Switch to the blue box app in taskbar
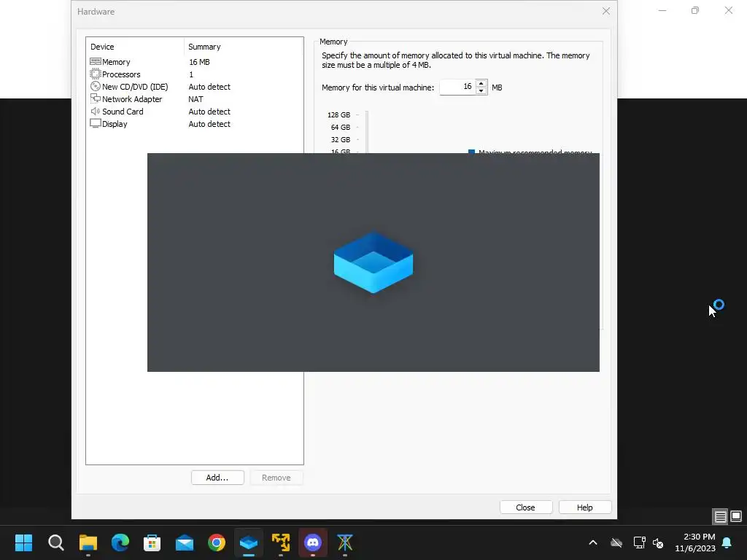Viewport: 747px width, 560px height. (x=249, y=542)
